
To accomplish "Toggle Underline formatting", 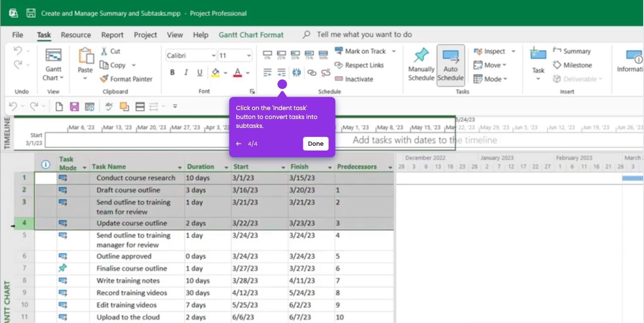I will (200, 73).
